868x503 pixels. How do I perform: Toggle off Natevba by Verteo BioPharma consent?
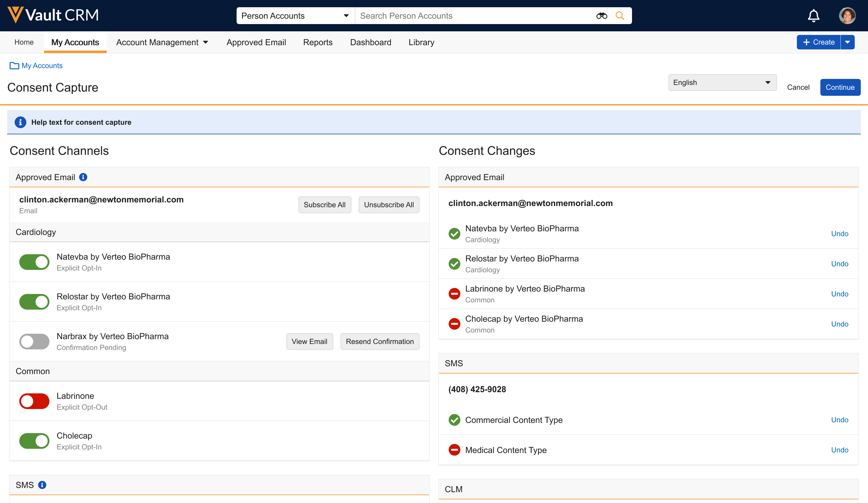pyautogui.click(x=34, y=262)
